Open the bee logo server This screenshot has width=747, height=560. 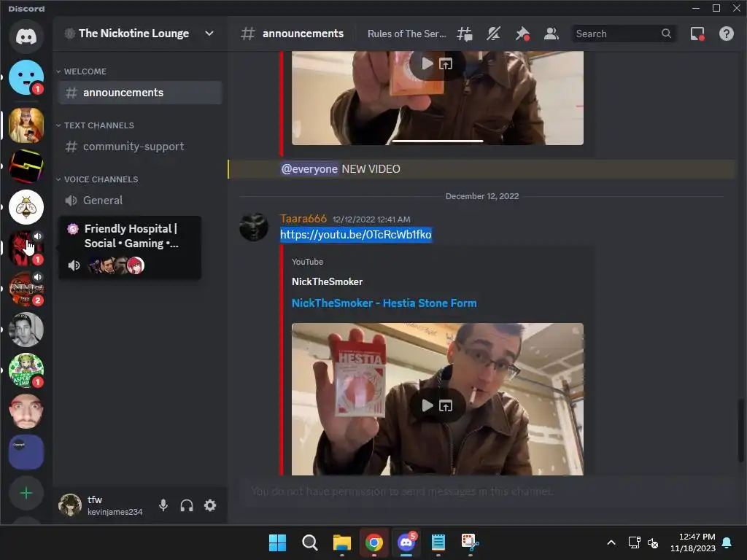26,207
